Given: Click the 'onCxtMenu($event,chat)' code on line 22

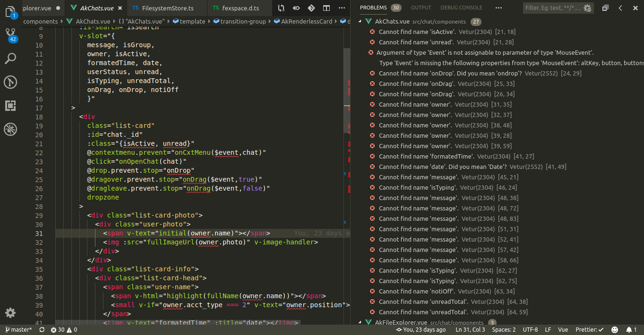Looking at the screenshot, I should click(x=217, y=152).
